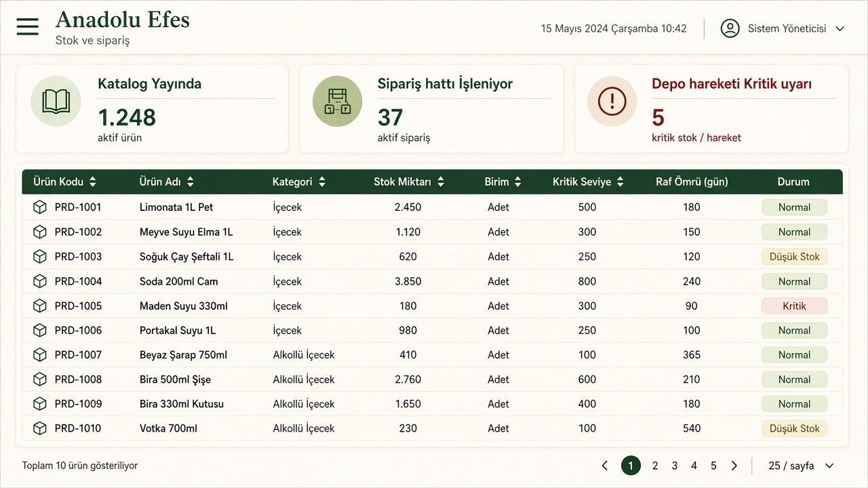Click the box icon for PRD-1004
This screenshot has width=868, height=488.
coord(40,281)
